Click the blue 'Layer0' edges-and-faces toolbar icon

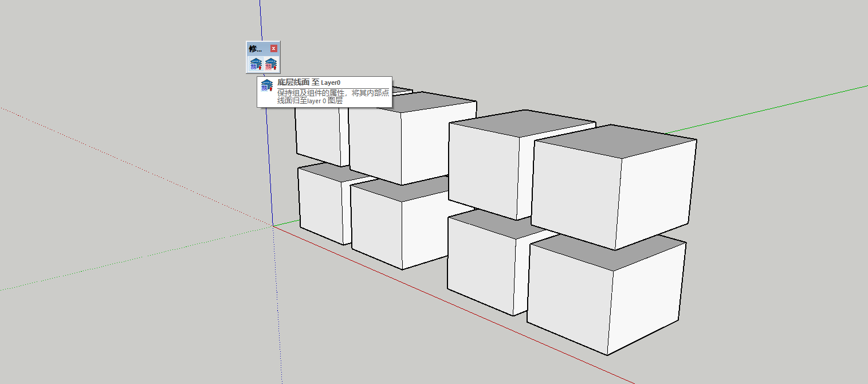[x=256, y=64]
